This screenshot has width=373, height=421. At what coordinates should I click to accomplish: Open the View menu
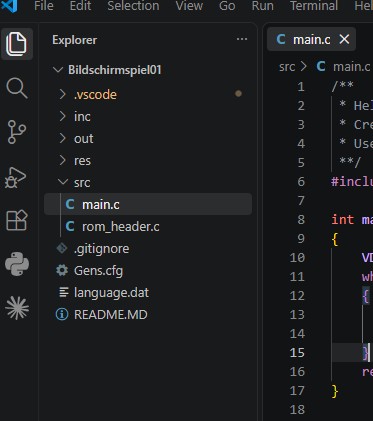[x=189, y=6]
